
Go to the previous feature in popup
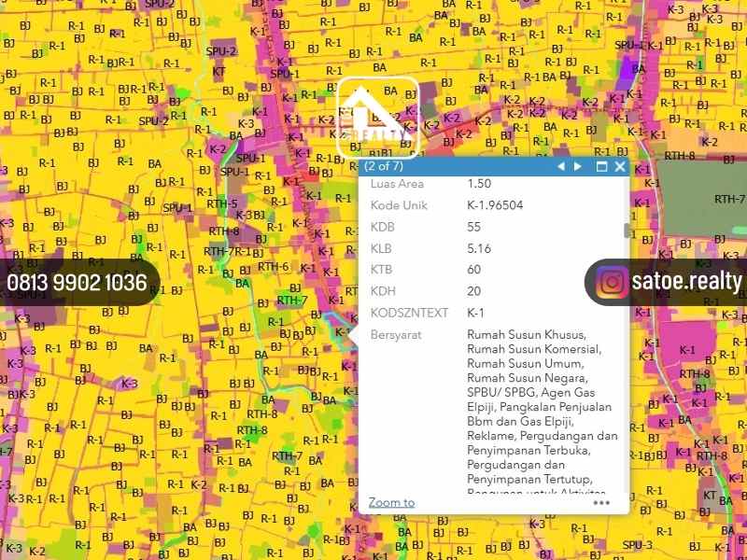click(x=561, y=167)
